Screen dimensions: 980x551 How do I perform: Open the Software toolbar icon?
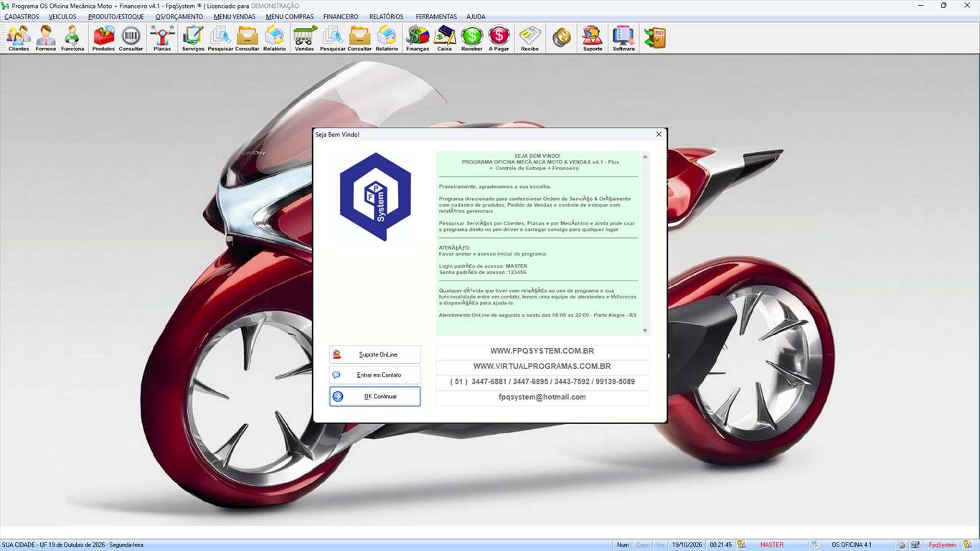pyautogui.click(x=623, y=39)
